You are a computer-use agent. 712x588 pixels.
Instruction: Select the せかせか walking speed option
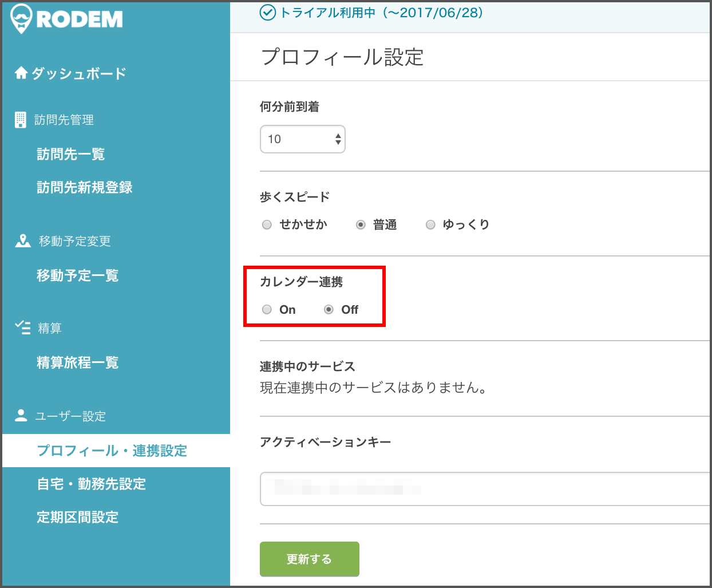point(267,224)
